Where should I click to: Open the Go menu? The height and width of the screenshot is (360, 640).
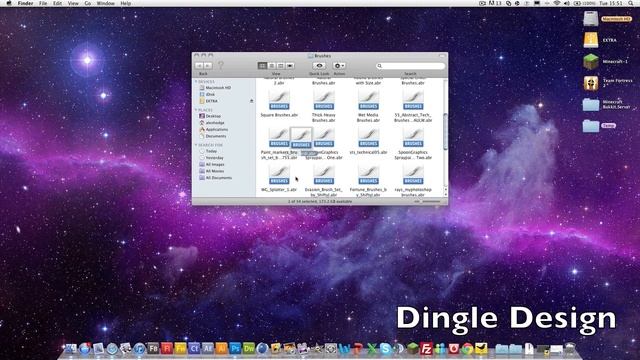coord(88,3)
